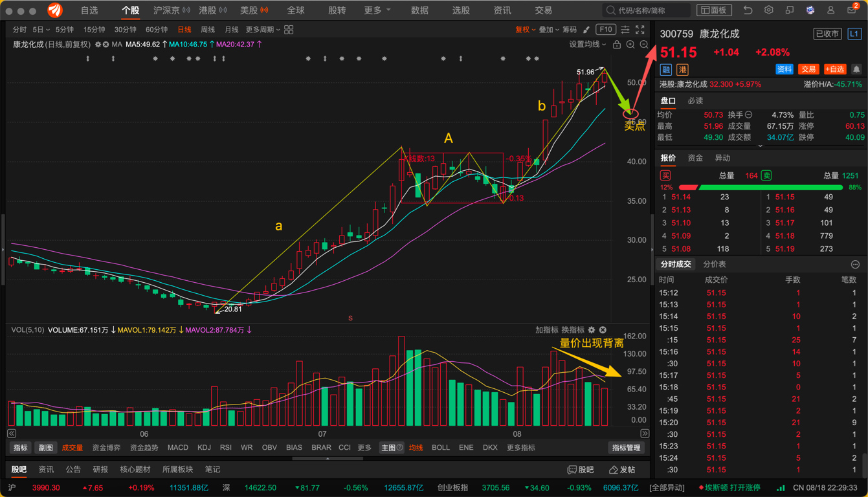Click the buy/sell ratio progress bar
Image resolution: width=868 pixels, height=497 pixels.
click(x=761, y=188)
